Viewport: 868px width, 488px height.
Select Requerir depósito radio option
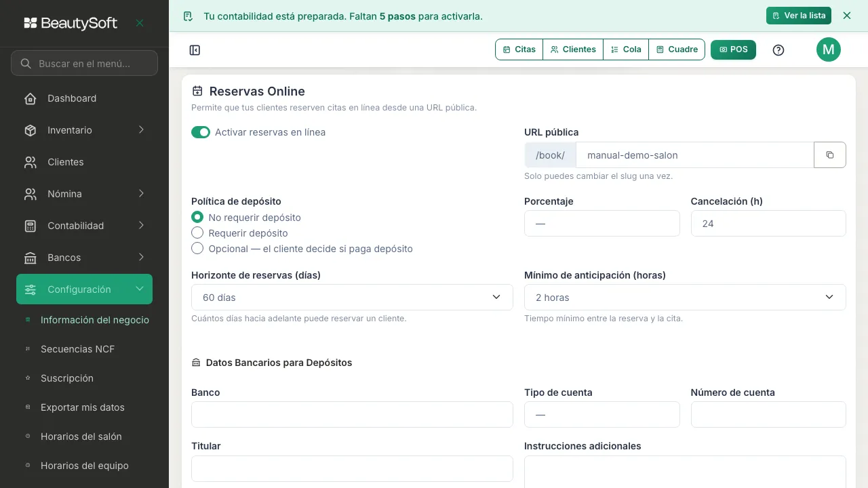[x=197, y=233]
